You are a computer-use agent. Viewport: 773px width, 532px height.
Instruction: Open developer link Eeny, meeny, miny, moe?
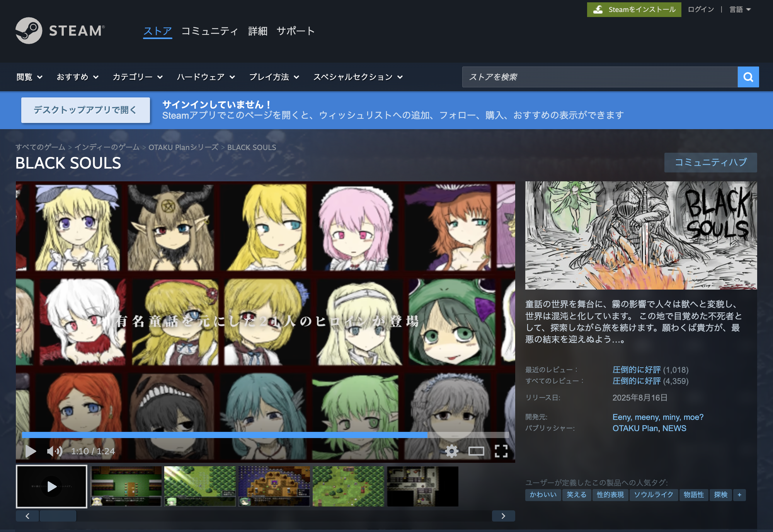point(658,417)
